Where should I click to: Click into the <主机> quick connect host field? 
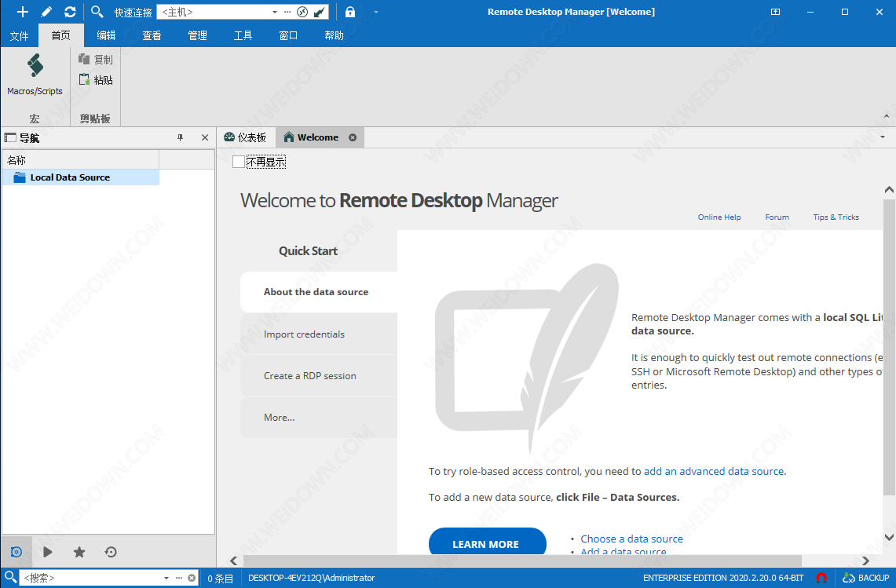point(214,12)
